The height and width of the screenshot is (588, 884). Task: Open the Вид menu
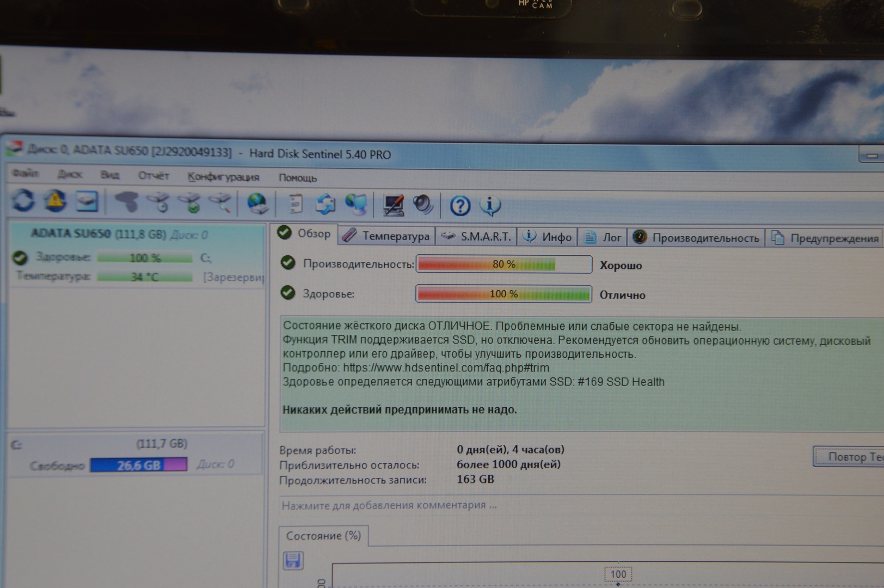(x=109, y=175)
